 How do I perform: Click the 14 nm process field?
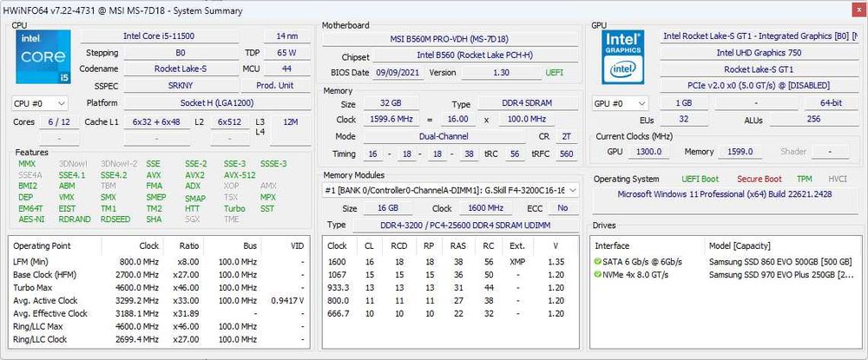(286, 36)
